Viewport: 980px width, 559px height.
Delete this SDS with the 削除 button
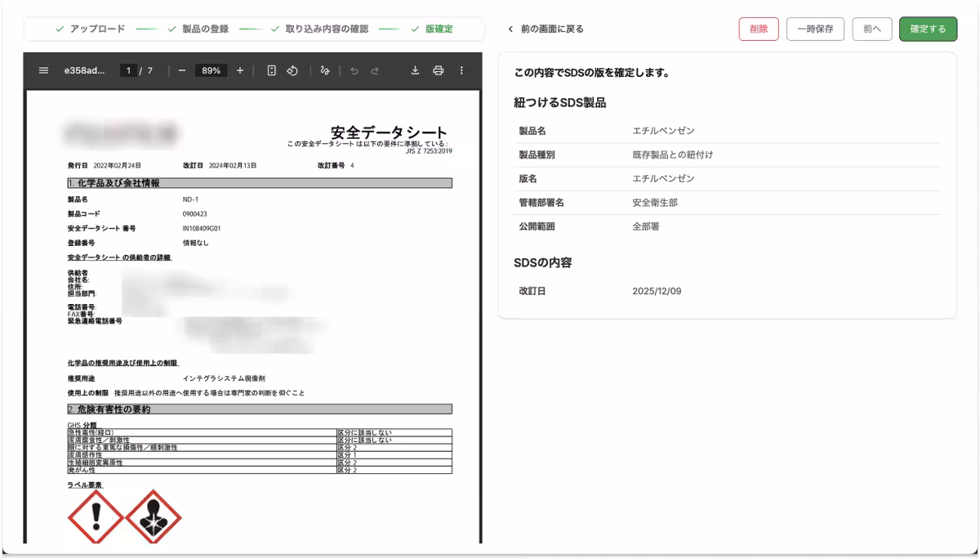coord(758,29)
